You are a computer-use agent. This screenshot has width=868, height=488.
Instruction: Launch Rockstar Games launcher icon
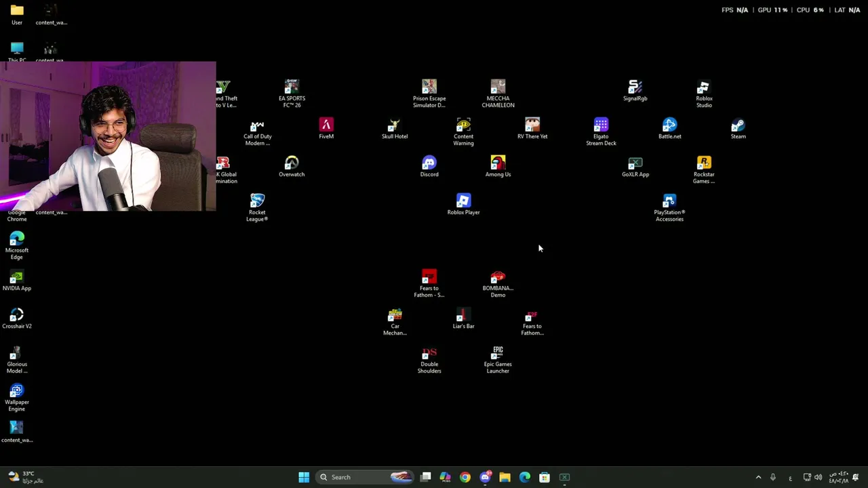pos(704,169)
